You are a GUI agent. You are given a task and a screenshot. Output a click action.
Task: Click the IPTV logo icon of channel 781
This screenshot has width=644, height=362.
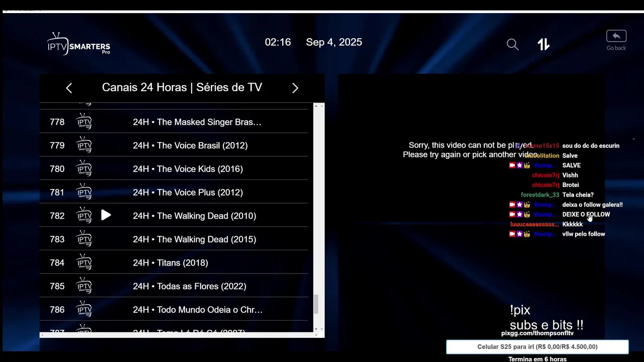tap(84, 192)
